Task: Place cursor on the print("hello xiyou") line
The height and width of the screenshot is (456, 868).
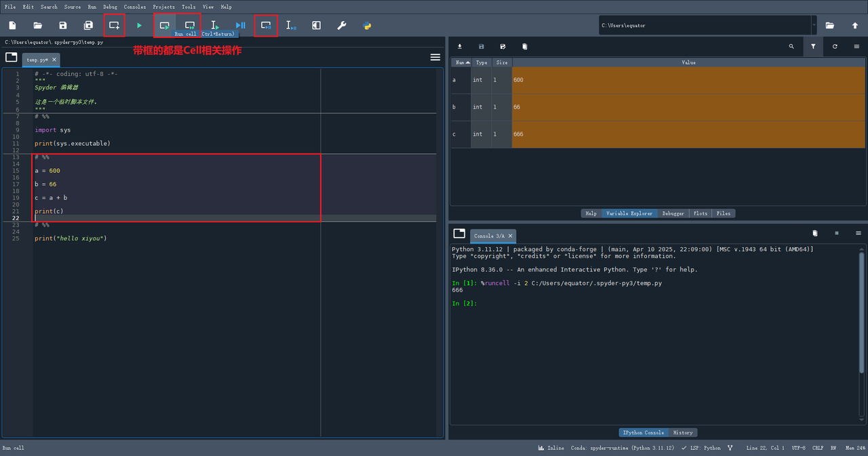Action: [71, 238]
